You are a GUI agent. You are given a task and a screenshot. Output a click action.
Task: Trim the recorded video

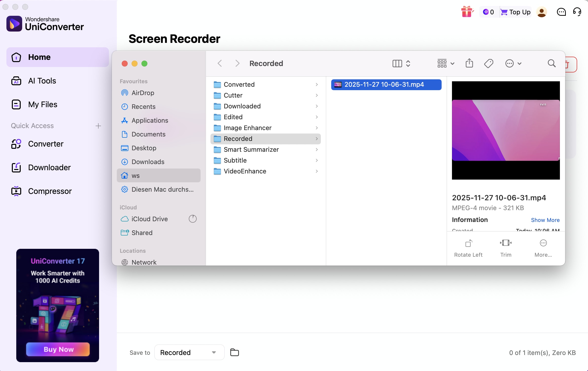click(x=505, y=247)
